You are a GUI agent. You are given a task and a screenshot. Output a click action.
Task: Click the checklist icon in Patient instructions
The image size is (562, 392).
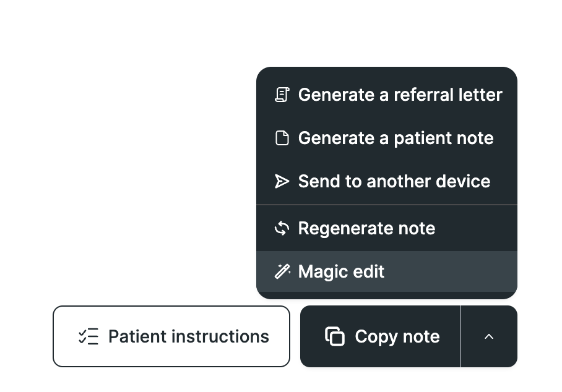point(89,336)
